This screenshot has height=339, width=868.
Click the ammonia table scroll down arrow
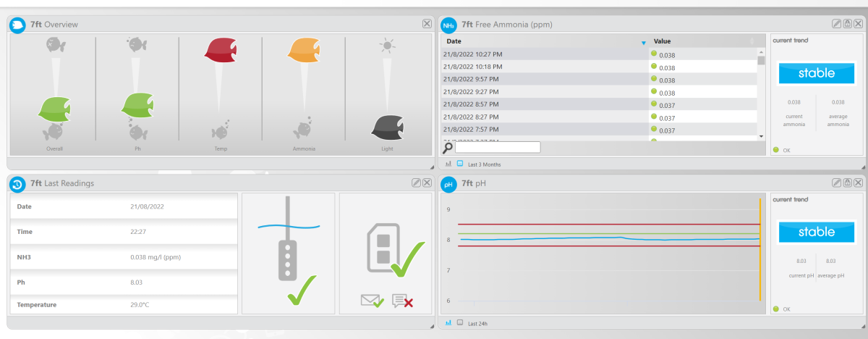pos(761,136)
